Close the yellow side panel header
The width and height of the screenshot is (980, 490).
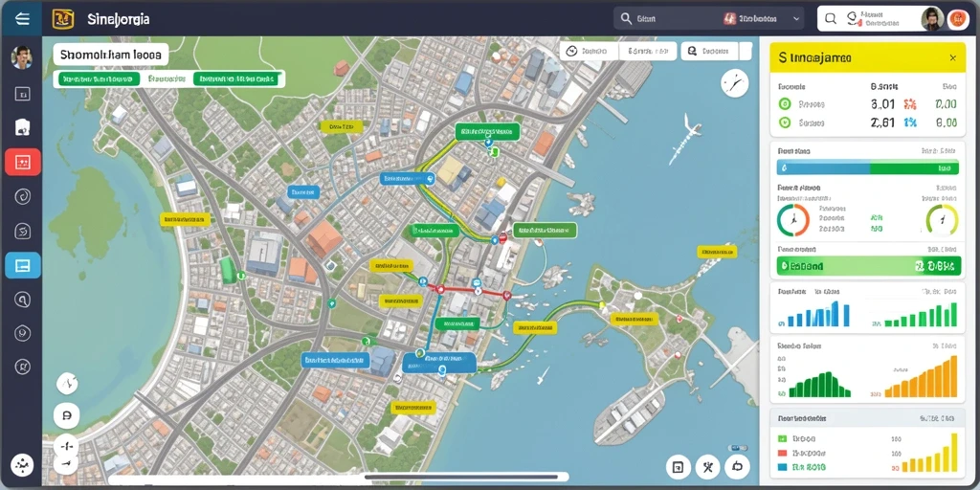952,58
